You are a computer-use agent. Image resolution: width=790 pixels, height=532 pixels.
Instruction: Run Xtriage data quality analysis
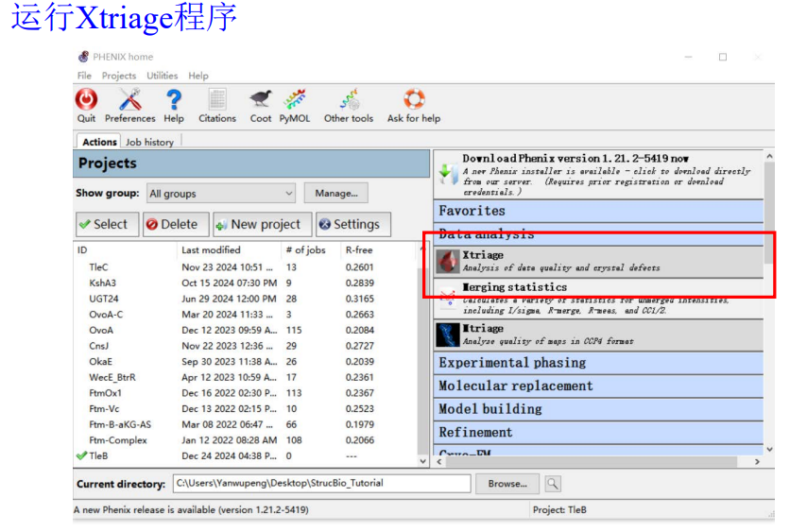tap(598, 261)
